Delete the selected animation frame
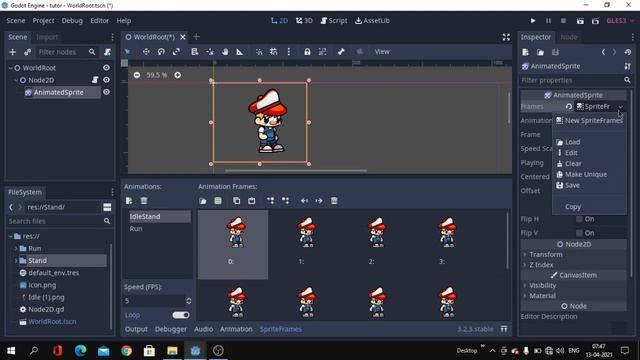The height and width of the screenshot is (360, 640). click(334, 200)
